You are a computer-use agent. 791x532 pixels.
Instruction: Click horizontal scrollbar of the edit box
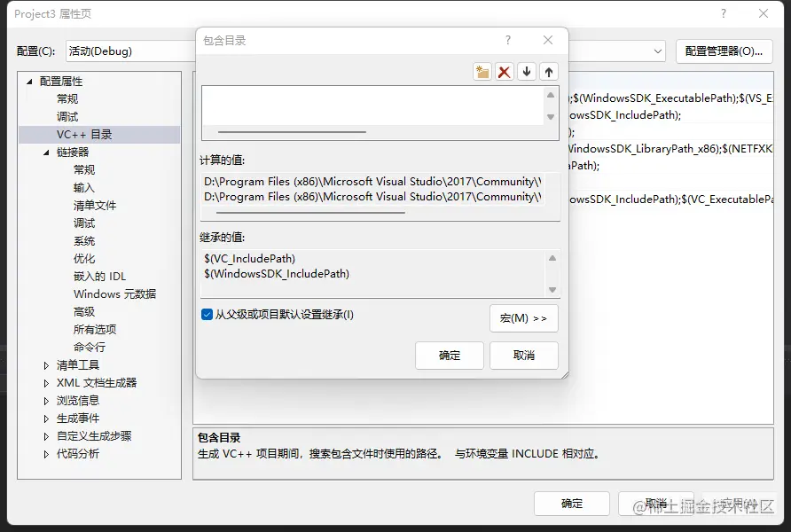pos(292,132)
